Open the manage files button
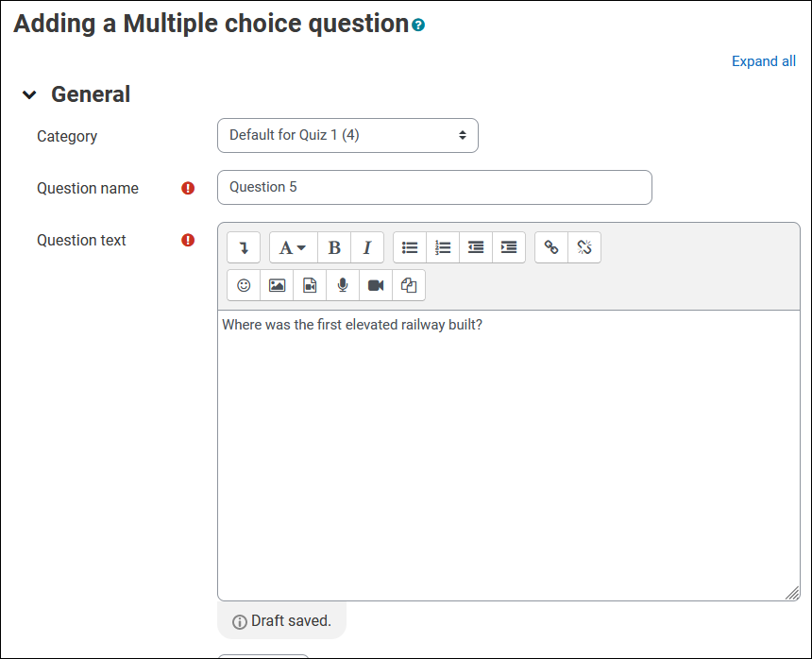The height and width of the screenshot is (659, 812). pyautogui.click(x=409, y=285)
